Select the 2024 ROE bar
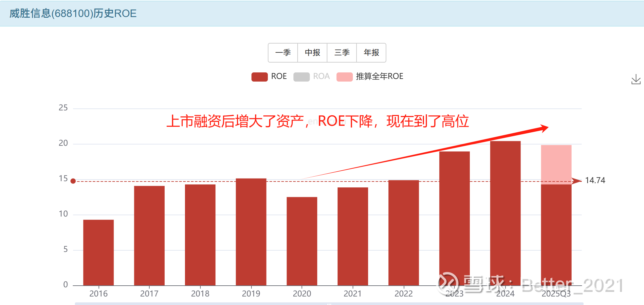Viewport: 644px width, 305px height. click(x=506, y=213)
